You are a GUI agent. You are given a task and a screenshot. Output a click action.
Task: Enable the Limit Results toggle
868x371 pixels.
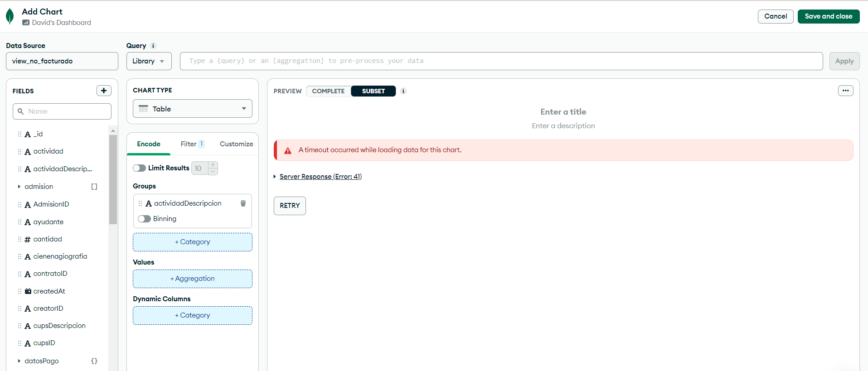click(x=139, y=168)
